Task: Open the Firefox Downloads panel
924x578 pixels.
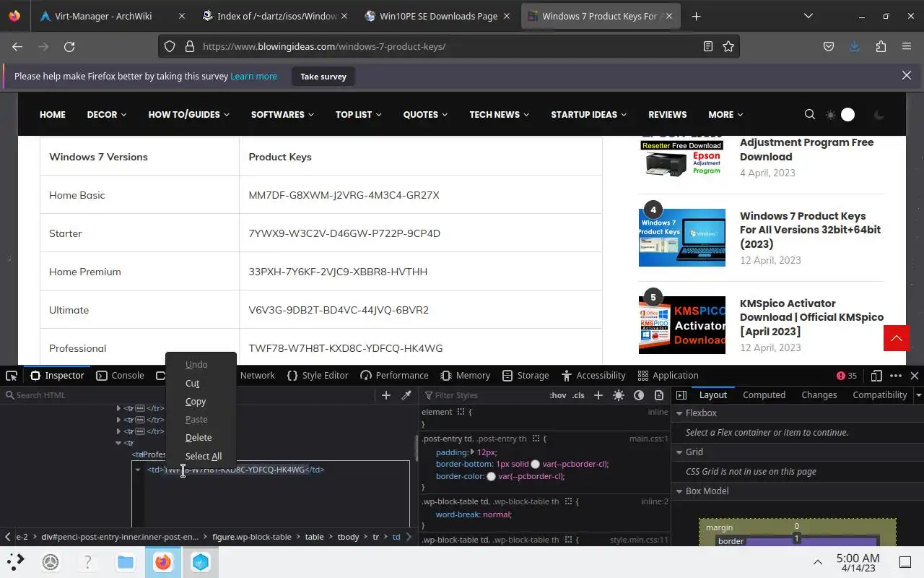Action: (855, 46)
